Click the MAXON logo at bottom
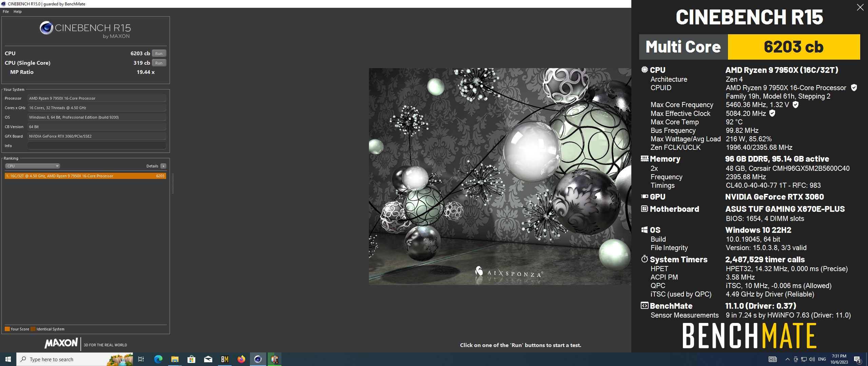Screen dimensions: 868x366 coord(61,343)
